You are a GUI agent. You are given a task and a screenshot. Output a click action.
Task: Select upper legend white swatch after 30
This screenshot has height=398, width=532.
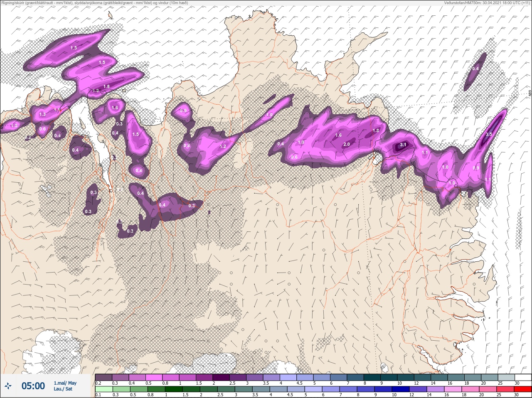click(x=524, y=377)
